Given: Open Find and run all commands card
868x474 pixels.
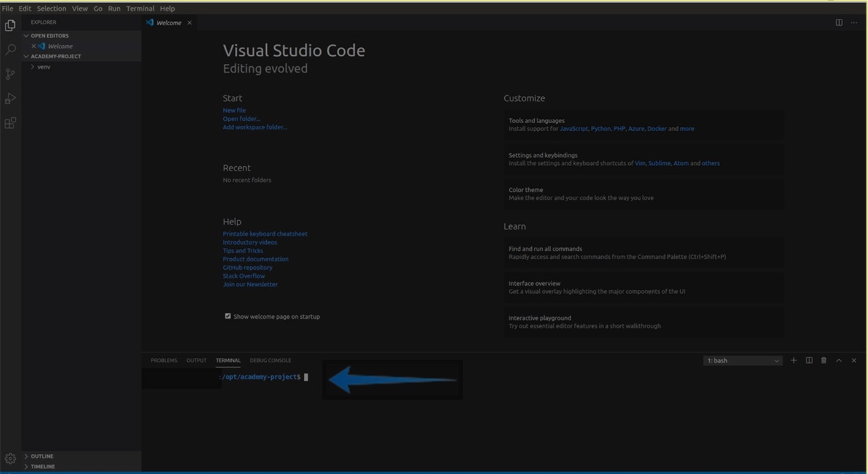Looking at the screenshot, I should (x=643, y=253).
